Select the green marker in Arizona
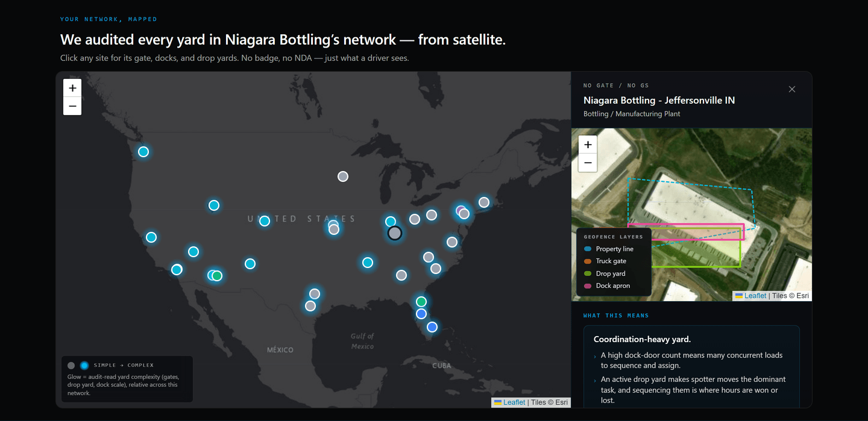The height and width of the screenshot is (421, 868). (218, 276)
